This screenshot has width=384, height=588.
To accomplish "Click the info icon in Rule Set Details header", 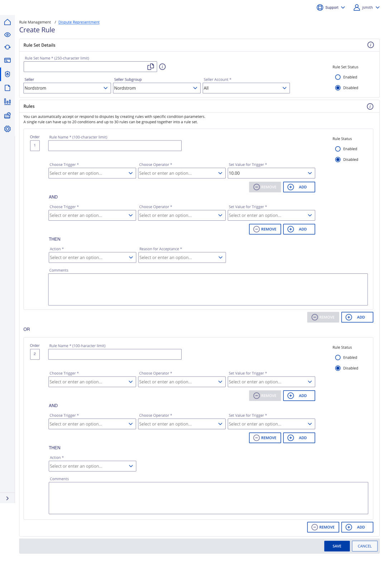I will tap(370, 45).
